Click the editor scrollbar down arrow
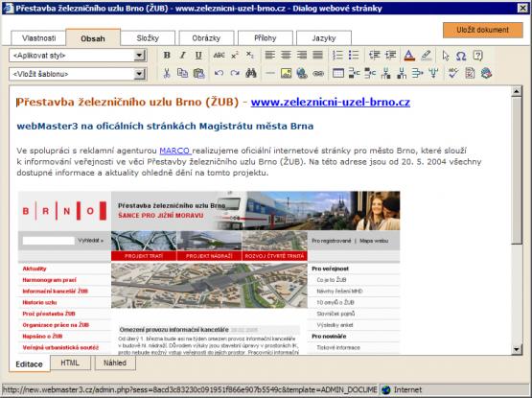 coord(517,349)
